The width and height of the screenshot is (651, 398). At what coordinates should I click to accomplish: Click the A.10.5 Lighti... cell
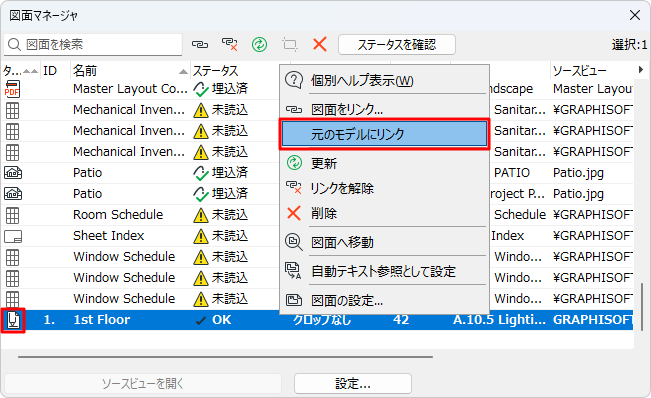click(x=499, y=320)
